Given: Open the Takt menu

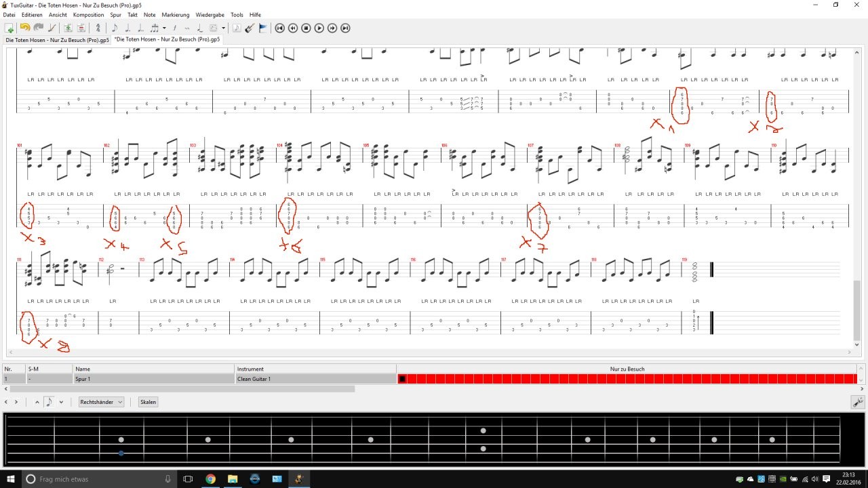Looking at the screenshot, I should pos(132,14).
